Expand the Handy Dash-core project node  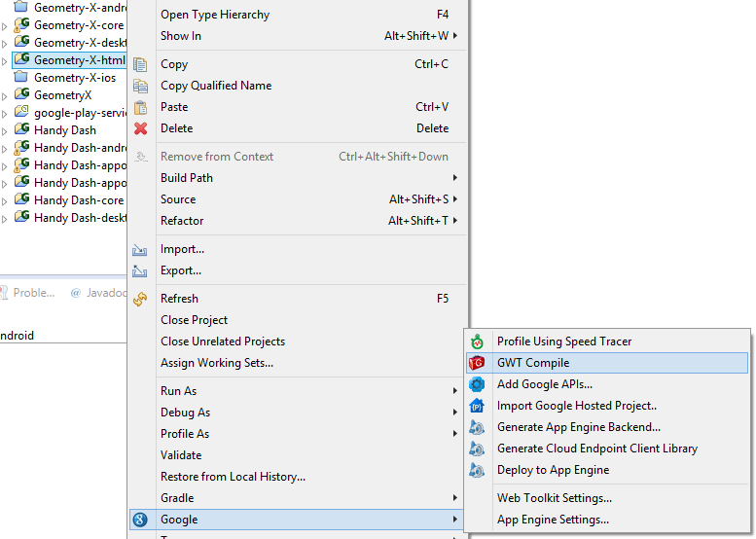[5, 201]
